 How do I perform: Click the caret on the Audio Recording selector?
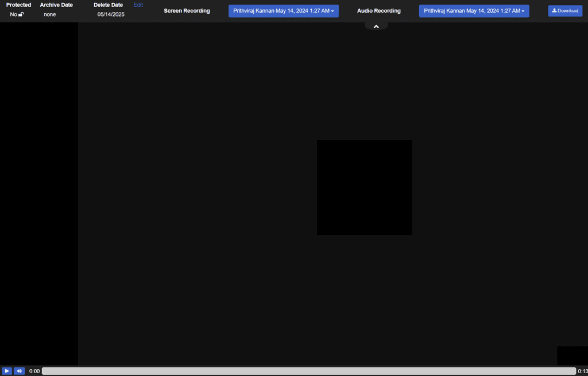coord(523,10)
